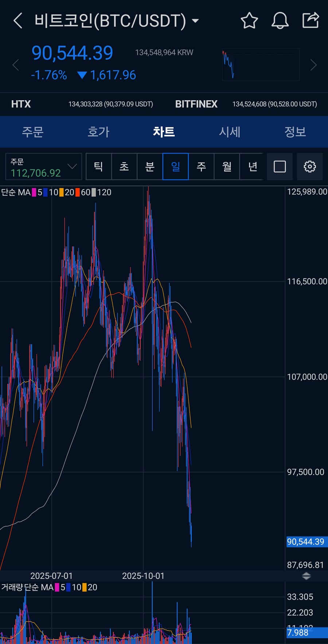Tap the mini price chart thumbnail

pyautogui.click(x=261, y=65)
